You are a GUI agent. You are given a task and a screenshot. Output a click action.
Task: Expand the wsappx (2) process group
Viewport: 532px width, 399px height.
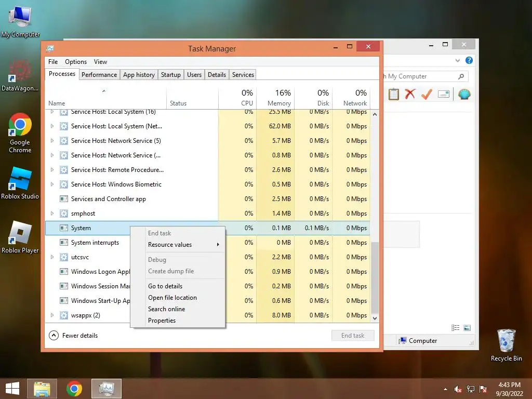(52, 315)
